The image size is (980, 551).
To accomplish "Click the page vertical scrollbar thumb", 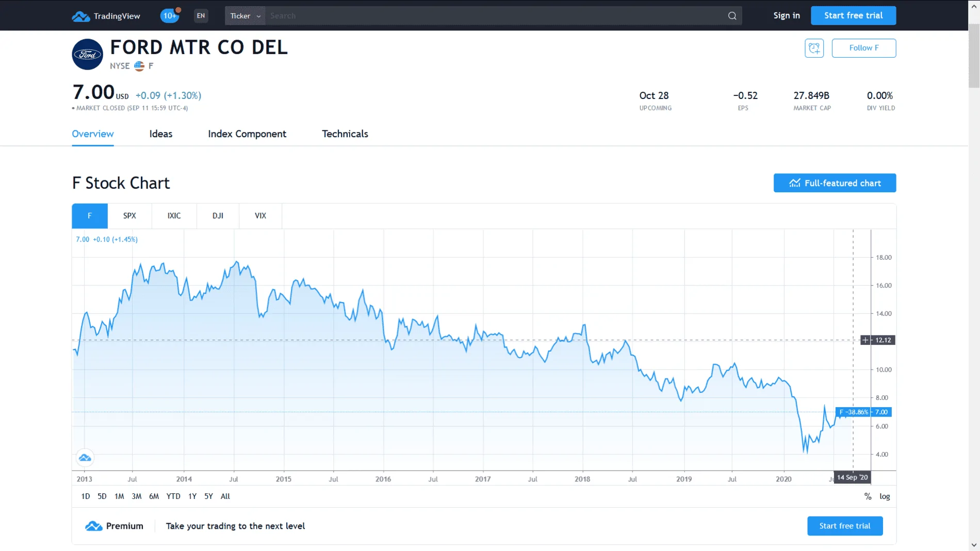I will tap(973, 56).
